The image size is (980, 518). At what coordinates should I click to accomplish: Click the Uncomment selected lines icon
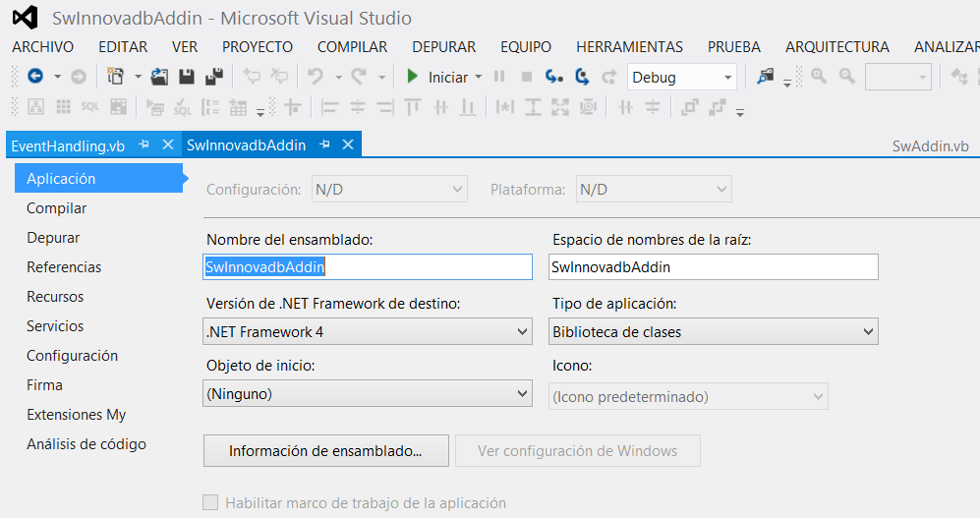pyautogui.click(x=279, y=77)
